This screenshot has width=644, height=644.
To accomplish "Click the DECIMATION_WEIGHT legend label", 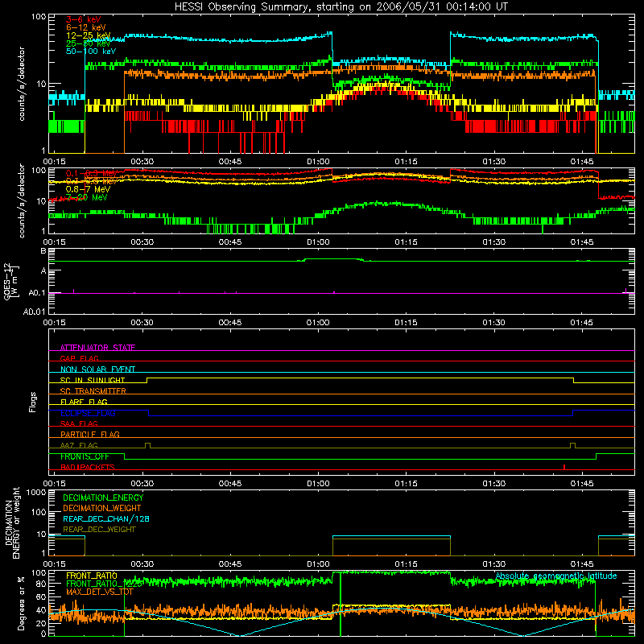I will (102, 509).
